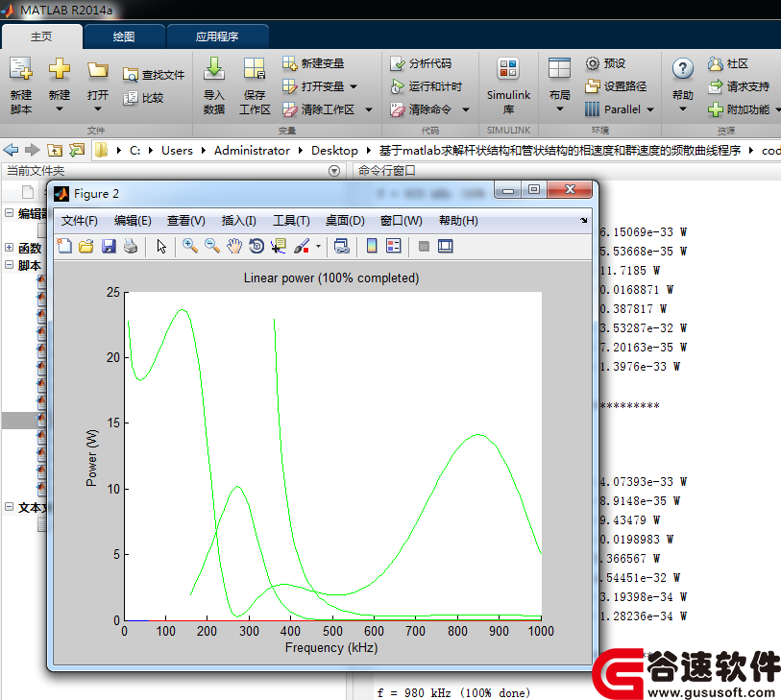Click the Brush data tool icon
The width and height of the screenshot is (781, 700).
point(302,246)
